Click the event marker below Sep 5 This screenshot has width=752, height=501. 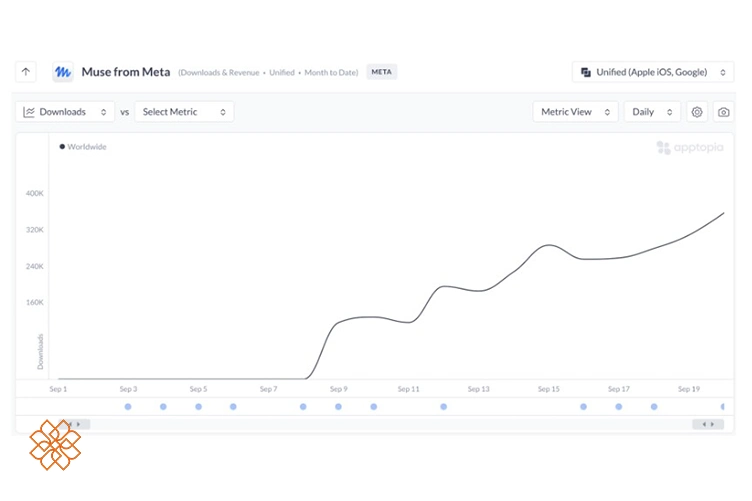point(199,407)
